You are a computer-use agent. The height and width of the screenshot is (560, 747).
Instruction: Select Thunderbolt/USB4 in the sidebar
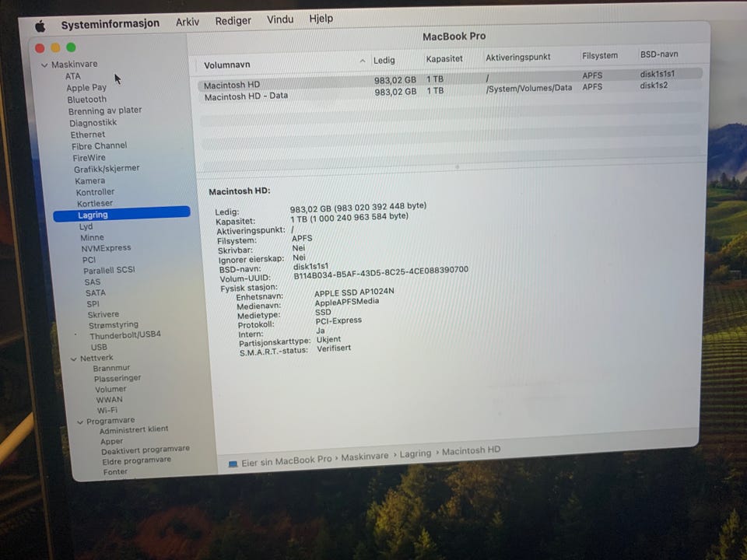125,335
